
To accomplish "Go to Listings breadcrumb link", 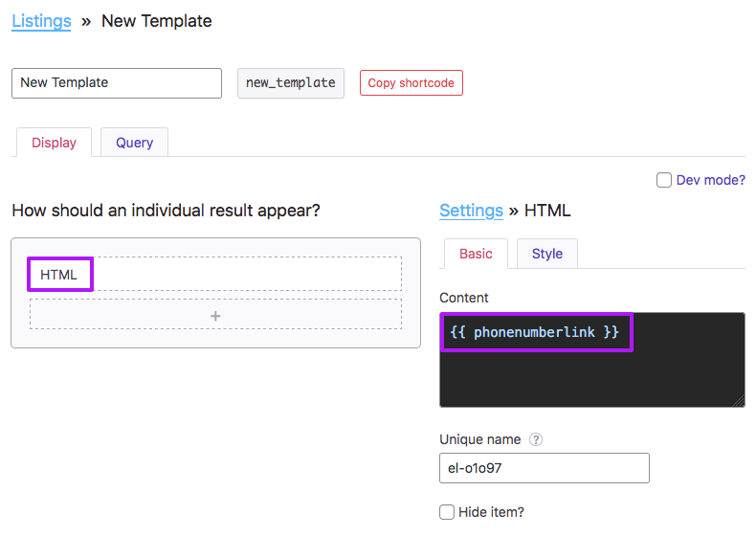I will point(41,21).
